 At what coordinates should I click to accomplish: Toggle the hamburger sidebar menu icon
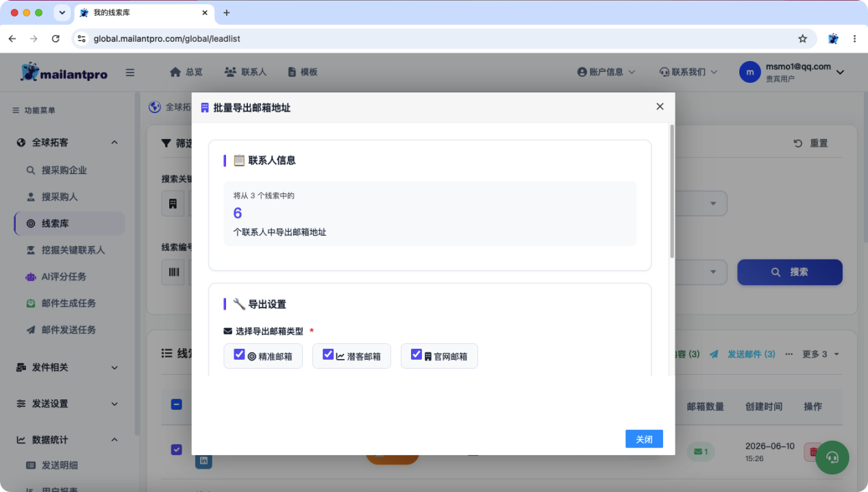point(130,72)
